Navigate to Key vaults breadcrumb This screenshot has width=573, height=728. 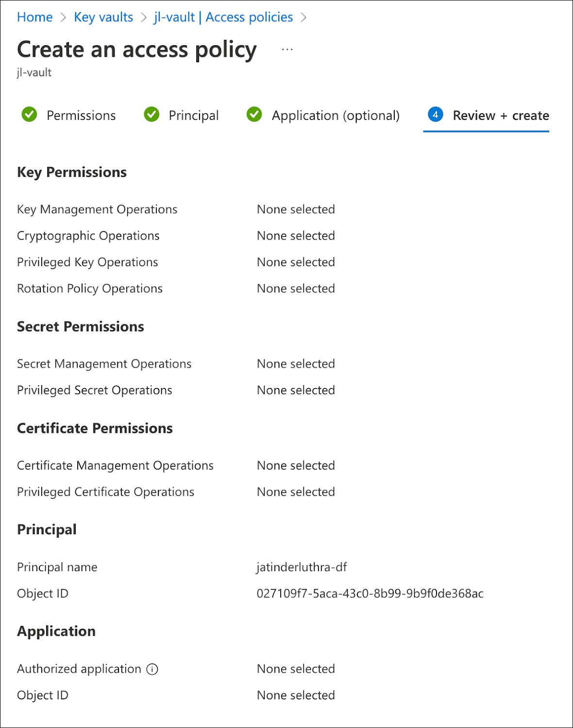click(x=103, y=17)
